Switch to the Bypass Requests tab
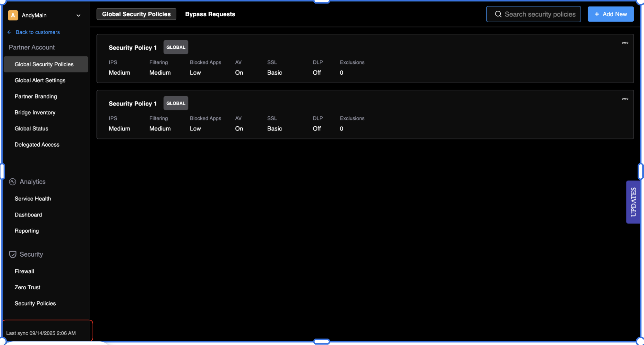Screen dimensions: 644x345 (210, 14)
